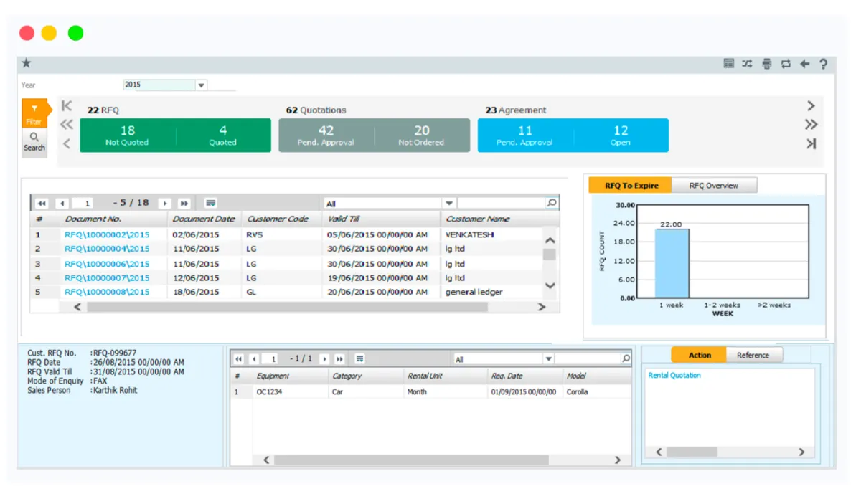Go to last page in equipment grid
The image size is (861, 504).
[339, 358]
